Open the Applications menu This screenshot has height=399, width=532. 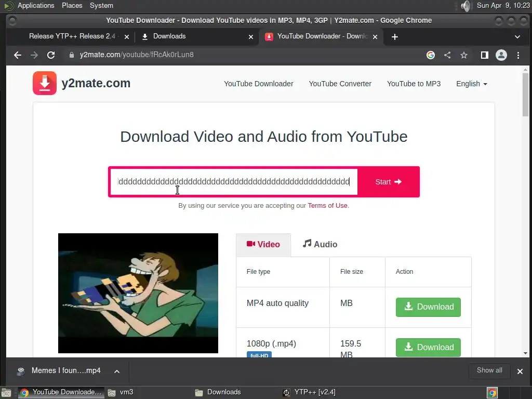tap(36, 6)
